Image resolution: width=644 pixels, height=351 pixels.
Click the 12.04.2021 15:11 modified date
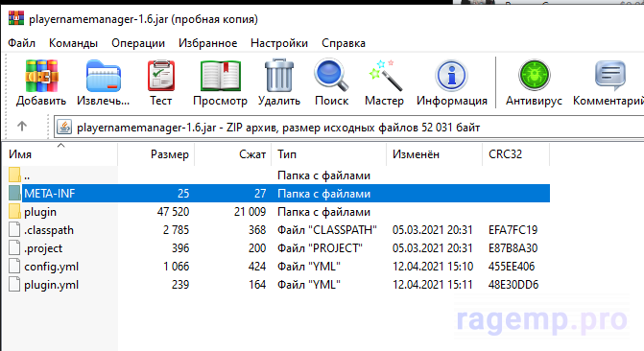433,285
